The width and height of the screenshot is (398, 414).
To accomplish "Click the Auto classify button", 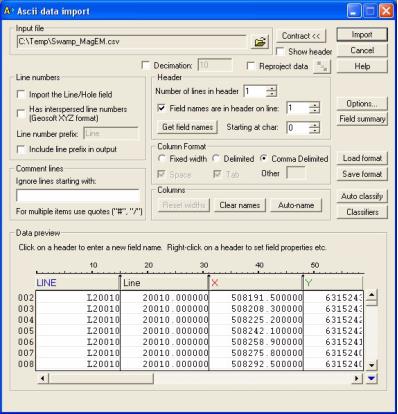I will pos(362,196).
